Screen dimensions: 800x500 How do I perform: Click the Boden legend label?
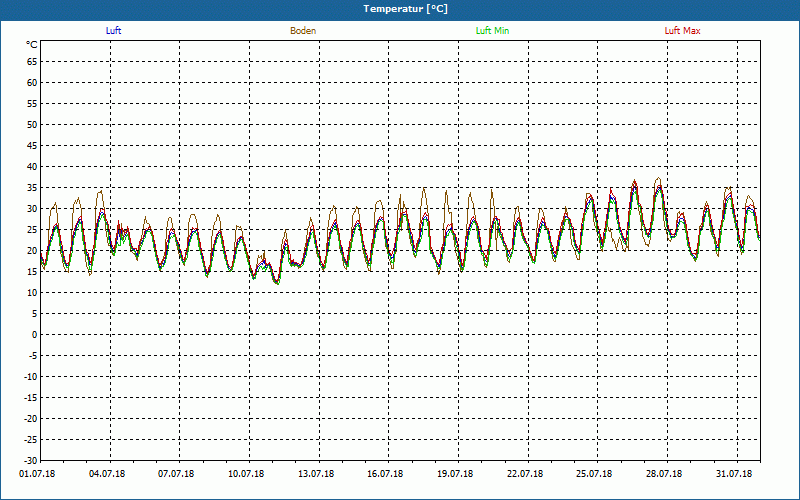tap(303, 31)
